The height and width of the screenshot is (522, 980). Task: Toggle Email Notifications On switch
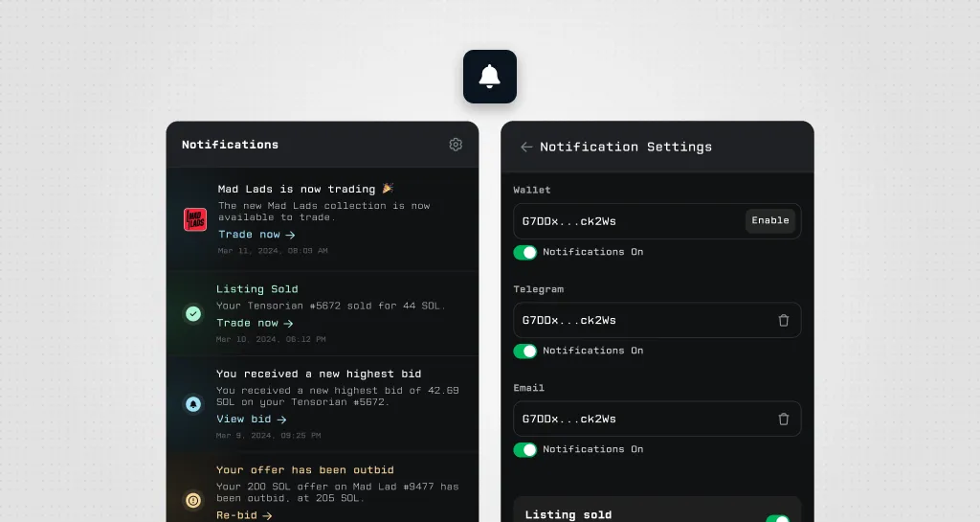tap(525, 449)
